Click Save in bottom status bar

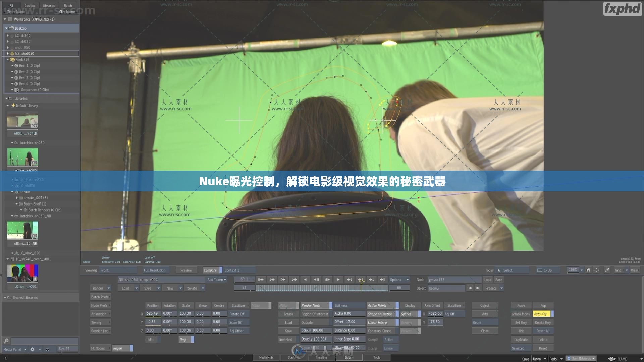pyautogui.click(x=525, y=359)
